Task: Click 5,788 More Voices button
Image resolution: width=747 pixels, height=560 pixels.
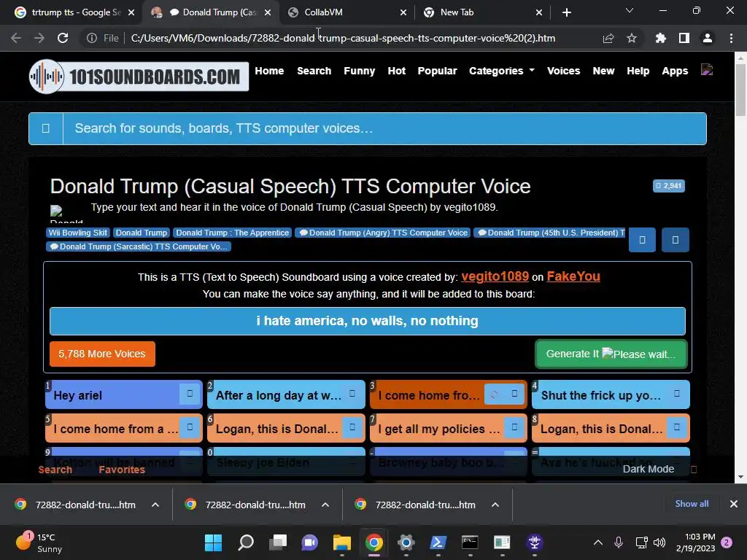Action: 102,354
